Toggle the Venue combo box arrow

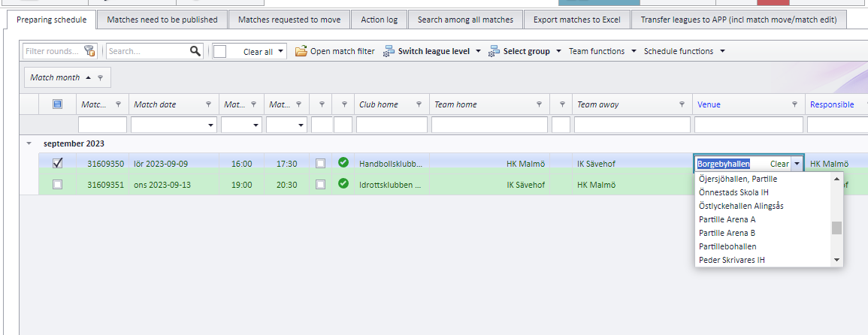[x=797, y=163]
